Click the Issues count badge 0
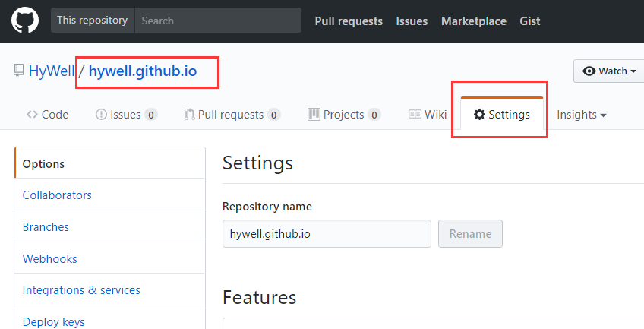Screen dimensions: 644x329 pos(150,115)
